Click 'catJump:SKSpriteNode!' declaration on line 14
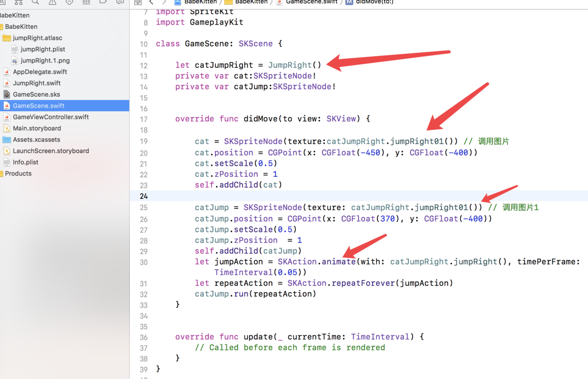 click(285, 87)
